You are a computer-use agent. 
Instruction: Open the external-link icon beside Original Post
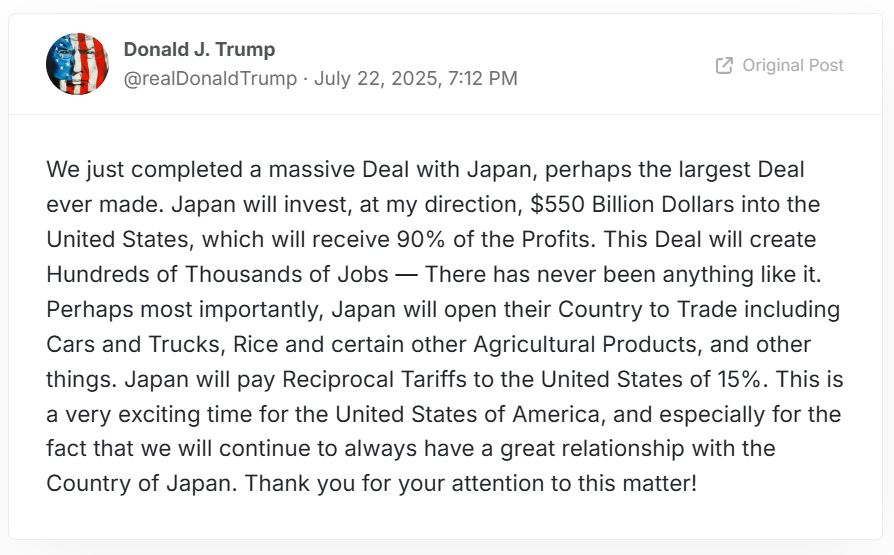coord(724,66)
